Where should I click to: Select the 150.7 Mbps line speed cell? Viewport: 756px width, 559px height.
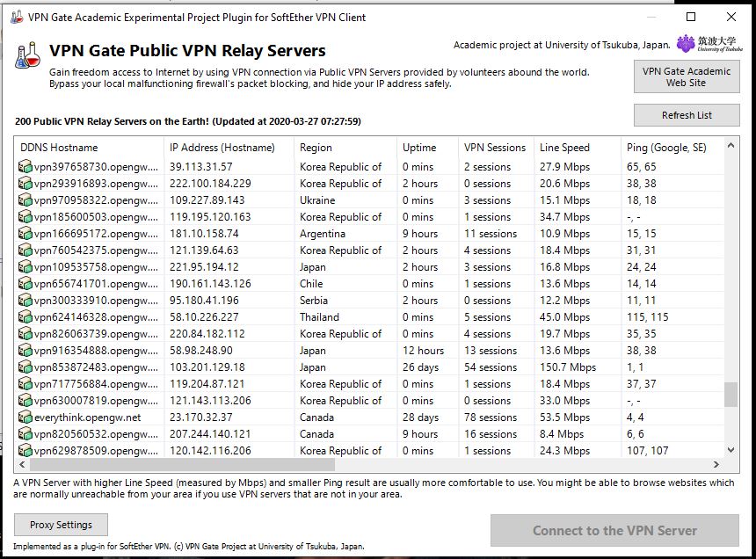pos(568,367)
